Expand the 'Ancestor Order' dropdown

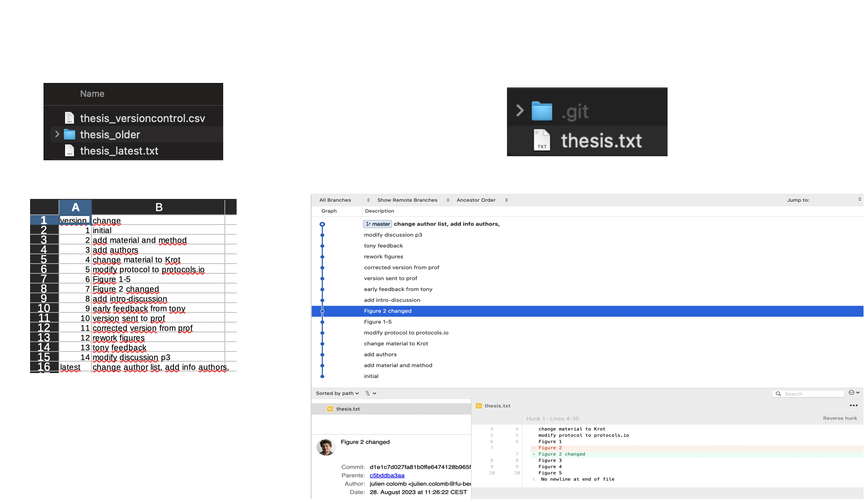505,200
